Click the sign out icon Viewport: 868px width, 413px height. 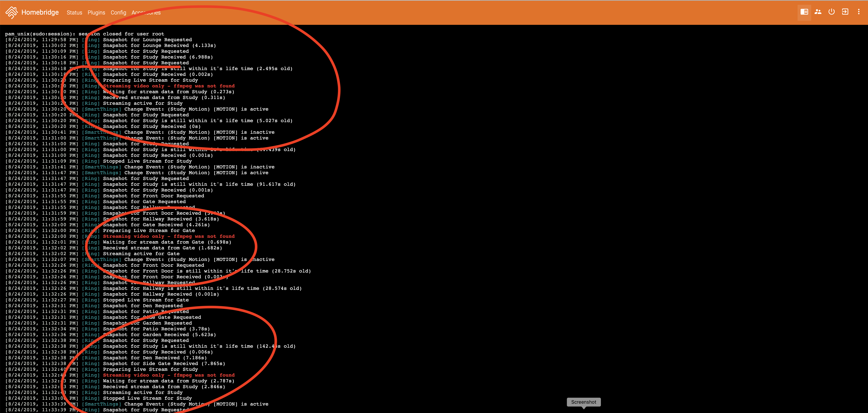click(845, 12)
